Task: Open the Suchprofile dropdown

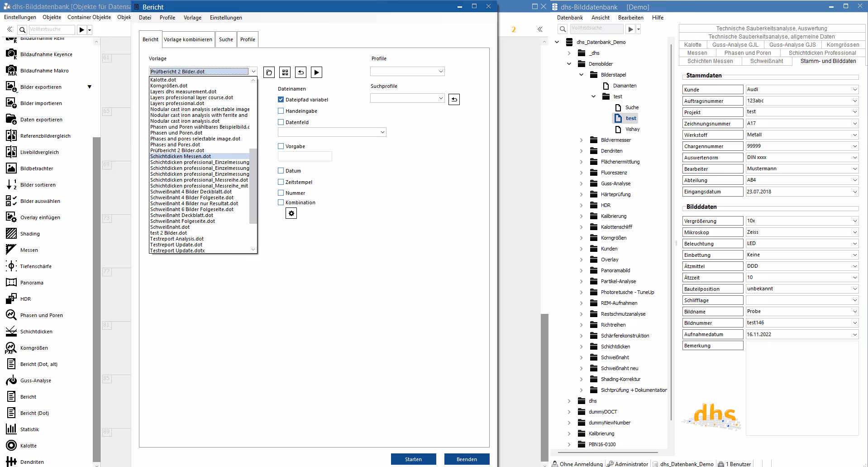Action: (407, 98)
